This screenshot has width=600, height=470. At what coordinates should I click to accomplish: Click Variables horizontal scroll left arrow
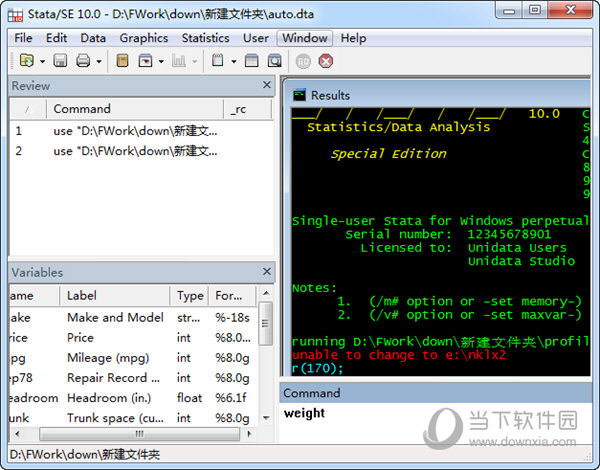[17, 434]
